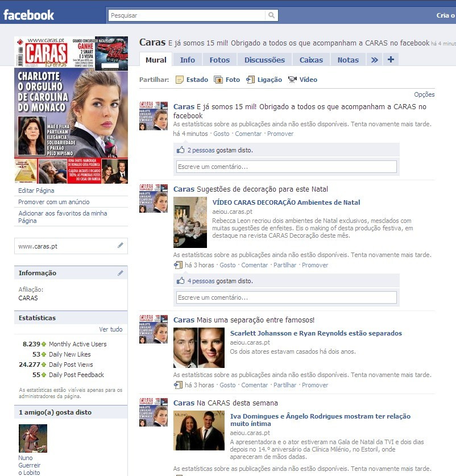This screenshot has width=456, height=476.
Task: Click the Natal decoration video thumbnail
Action: pyautogui.click(x=190, y=222)
